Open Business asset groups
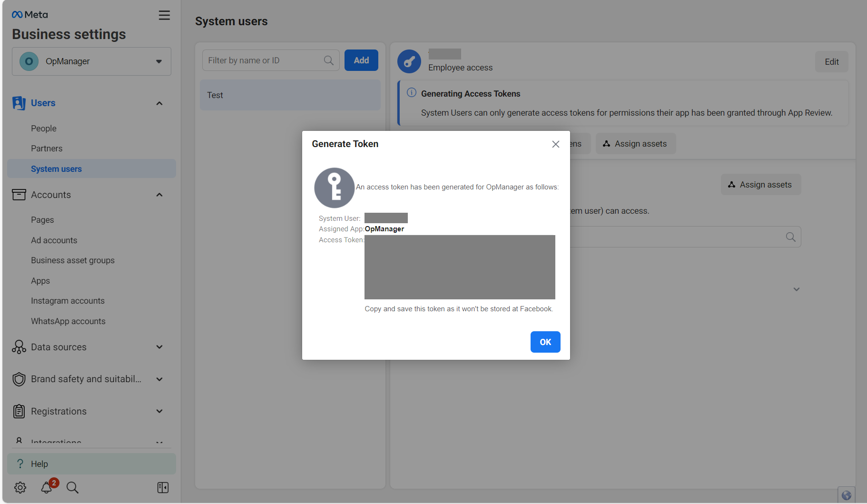This screenshot has height=504, width=867. (73, 260)
